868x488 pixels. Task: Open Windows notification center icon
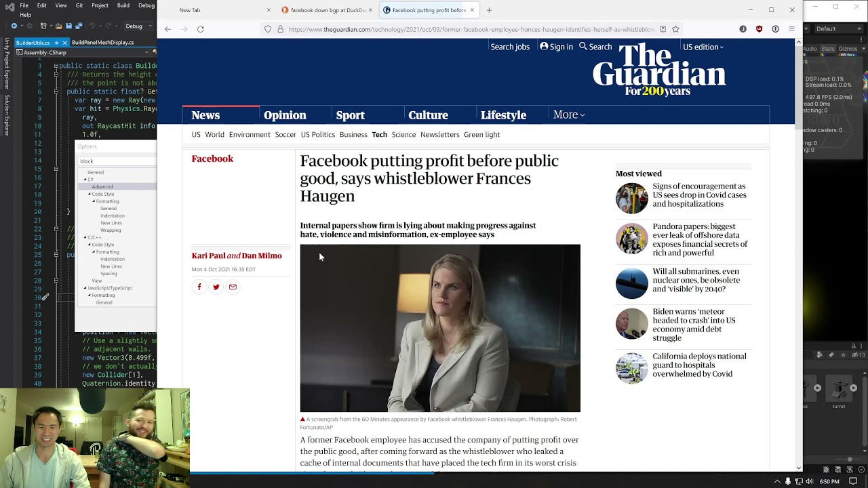853,481
